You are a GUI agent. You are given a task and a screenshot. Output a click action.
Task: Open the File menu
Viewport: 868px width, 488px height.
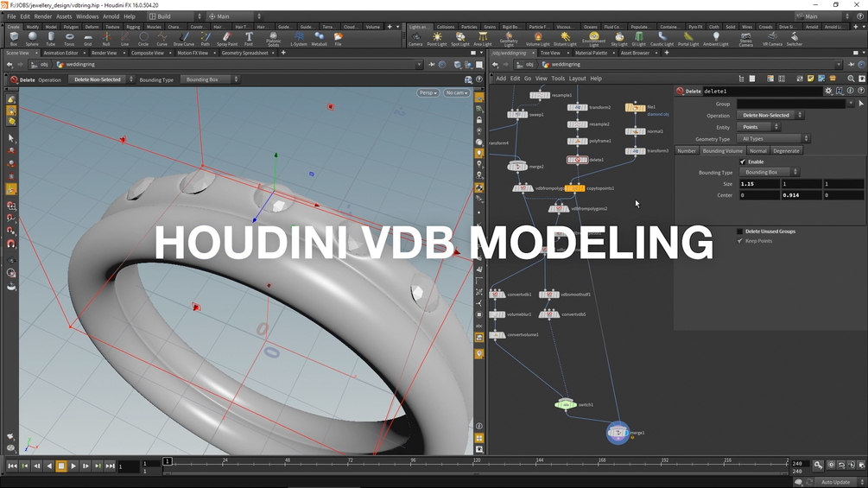[11, 16]
